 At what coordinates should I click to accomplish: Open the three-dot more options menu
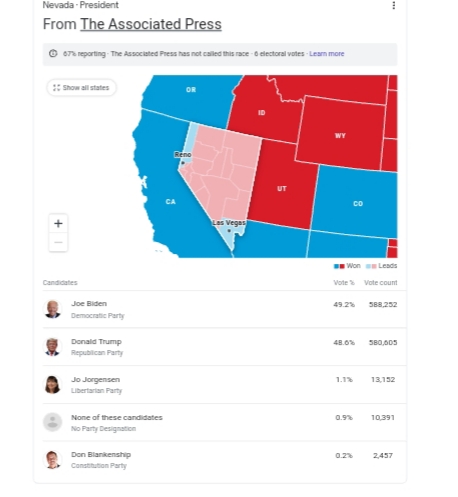tap(394, 5)
